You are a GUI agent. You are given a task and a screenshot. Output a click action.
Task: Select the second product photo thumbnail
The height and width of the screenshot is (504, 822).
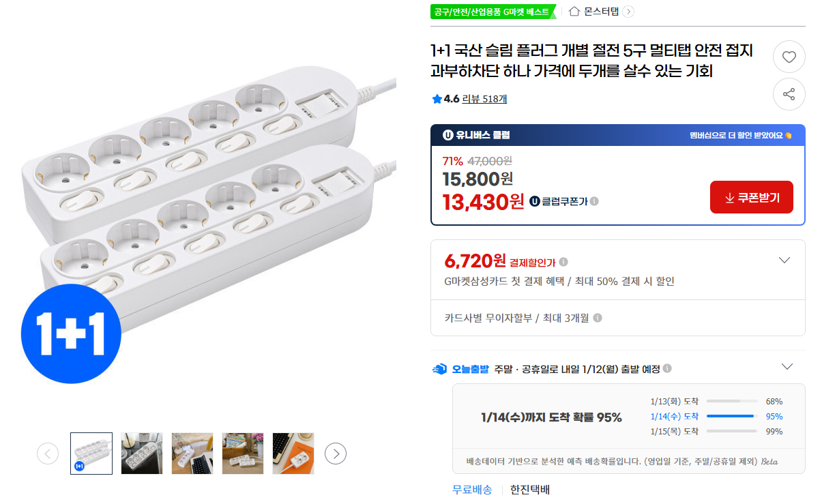(x=141, y=453)
